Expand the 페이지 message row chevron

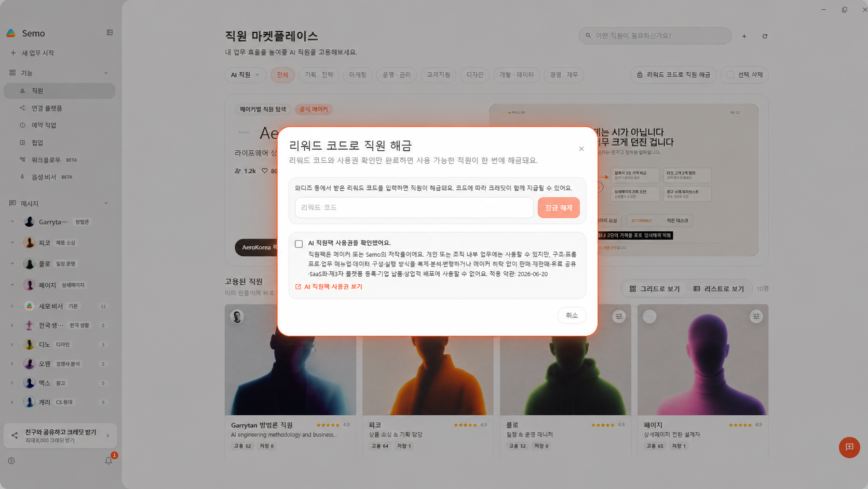12,285
